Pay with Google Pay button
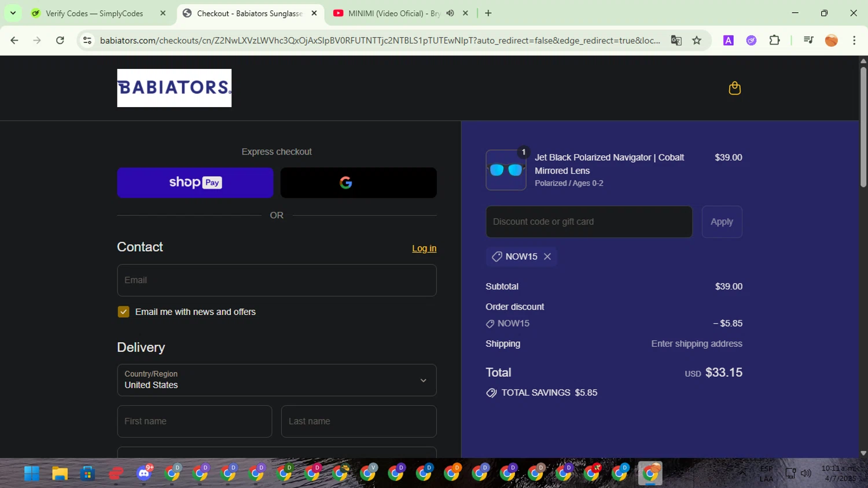Image resolution: width=868 pixels, height=488 pixels. tap(358, 183)
